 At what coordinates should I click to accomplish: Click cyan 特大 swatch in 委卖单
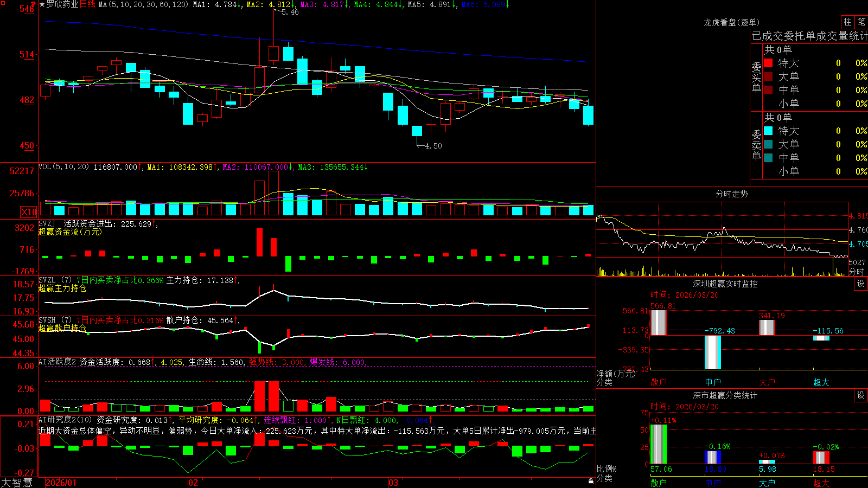coord(768,131)
